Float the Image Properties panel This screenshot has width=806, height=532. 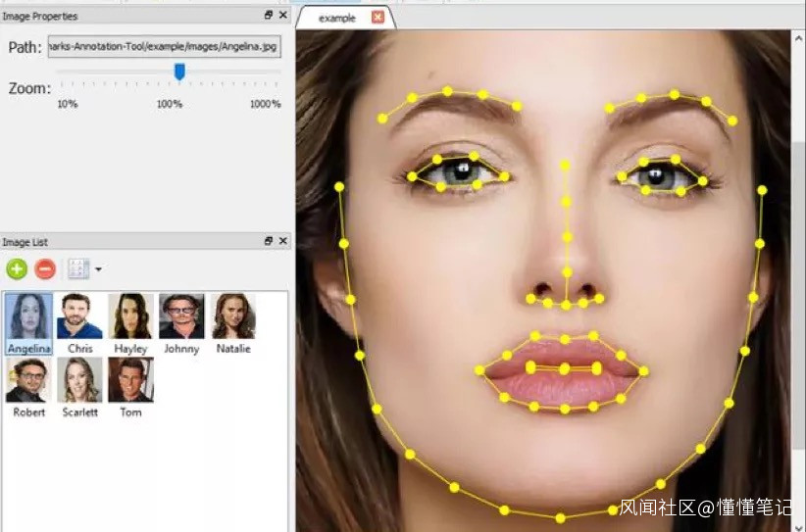269,15
